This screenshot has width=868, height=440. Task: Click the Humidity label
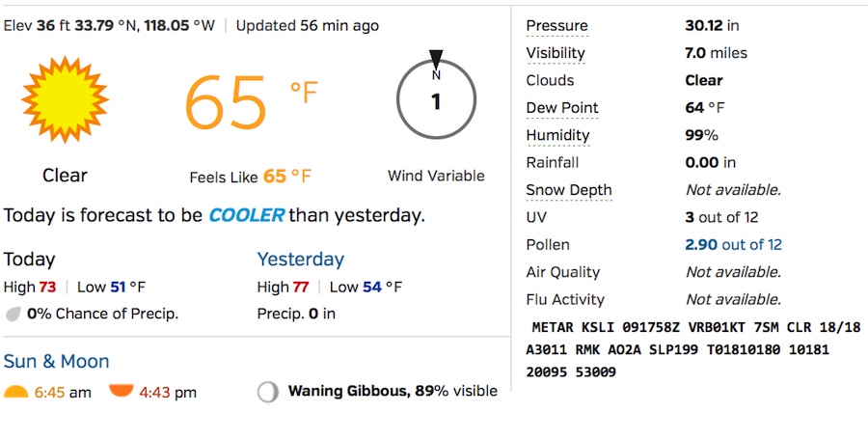pos(557,135)
